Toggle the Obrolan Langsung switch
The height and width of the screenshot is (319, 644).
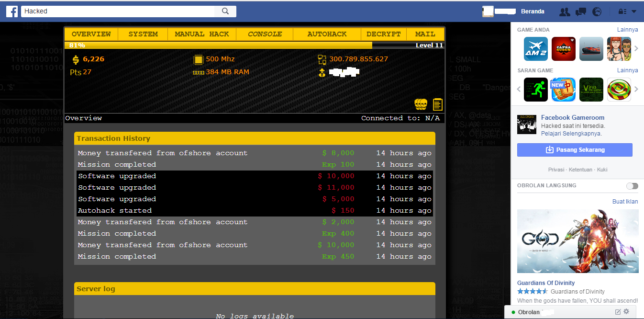click(632, 186)
